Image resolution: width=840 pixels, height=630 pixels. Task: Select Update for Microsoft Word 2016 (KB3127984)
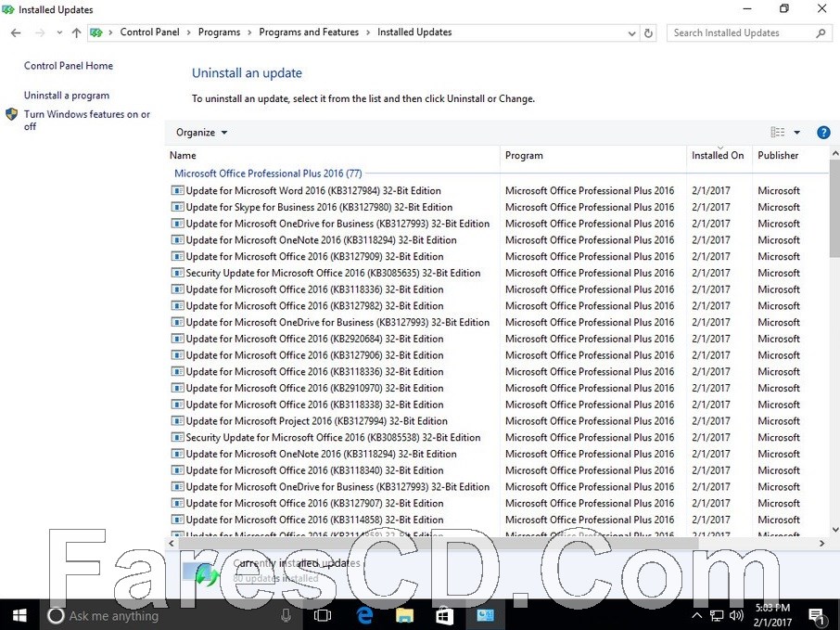(313, 191)
